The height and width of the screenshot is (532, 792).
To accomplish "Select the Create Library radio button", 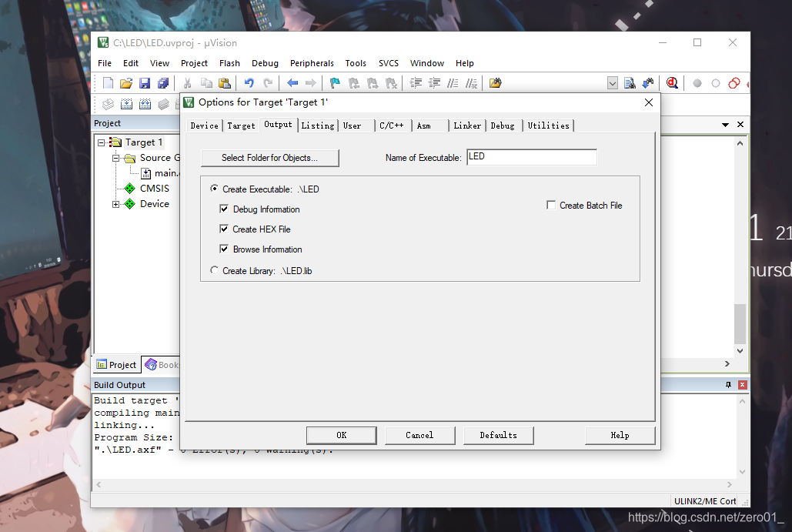I will pos(214,270).
